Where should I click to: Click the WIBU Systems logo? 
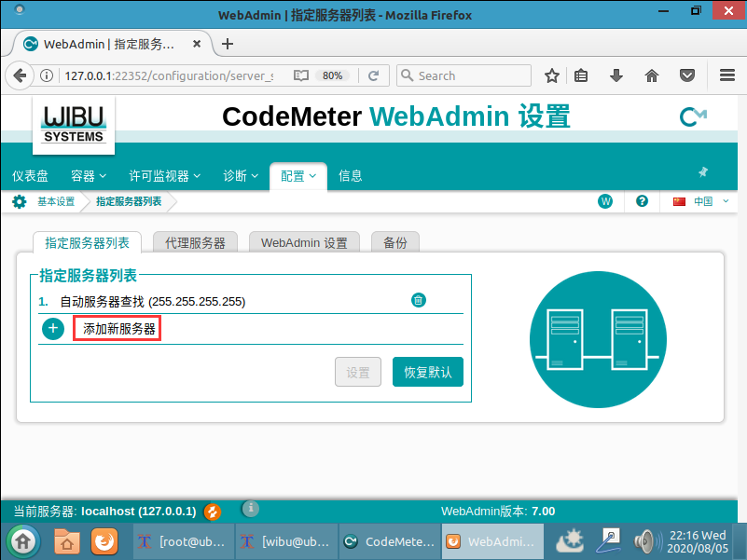coord(74,125)
